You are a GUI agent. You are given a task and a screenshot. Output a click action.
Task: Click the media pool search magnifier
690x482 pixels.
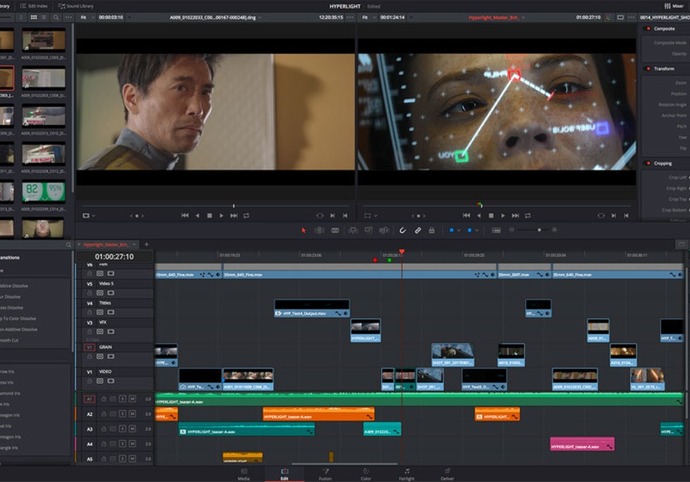click(x=56, y=17)
